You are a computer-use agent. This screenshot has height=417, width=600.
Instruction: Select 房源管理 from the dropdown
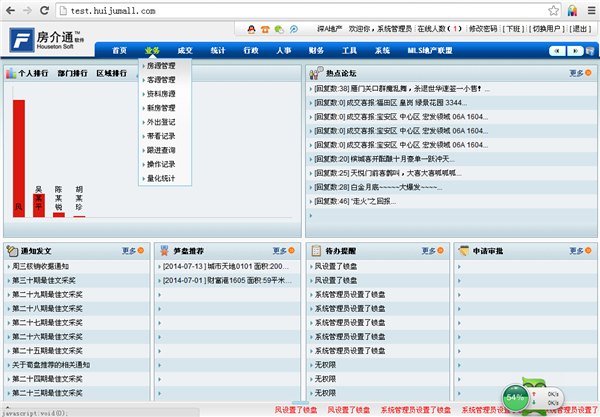click(x=161, y=66)
